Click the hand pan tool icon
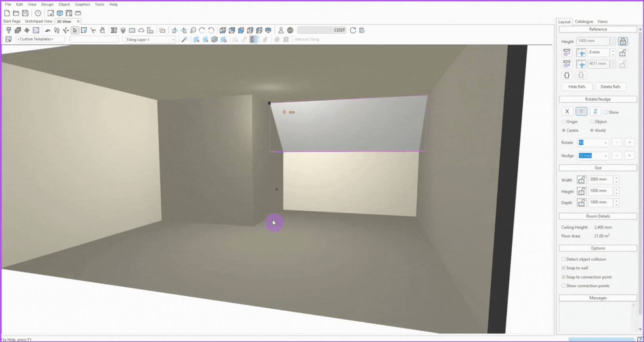This screenshot has height=342, width=644. pyautogui.click(x=102, y=30)
